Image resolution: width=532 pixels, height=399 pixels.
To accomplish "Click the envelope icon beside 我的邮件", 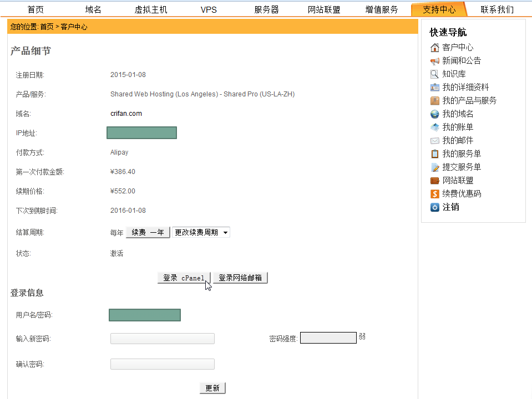I will coord(434,141).
